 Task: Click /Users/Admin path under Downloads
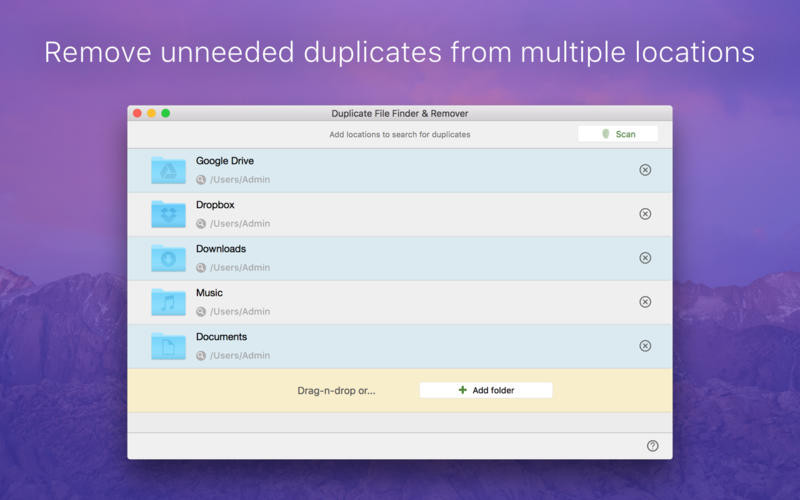[240, 267]
